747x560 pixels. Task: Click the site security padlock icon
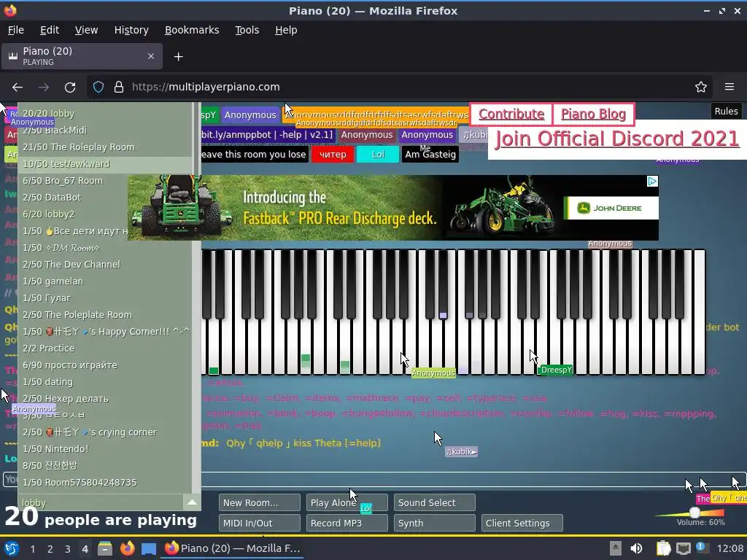119,87
